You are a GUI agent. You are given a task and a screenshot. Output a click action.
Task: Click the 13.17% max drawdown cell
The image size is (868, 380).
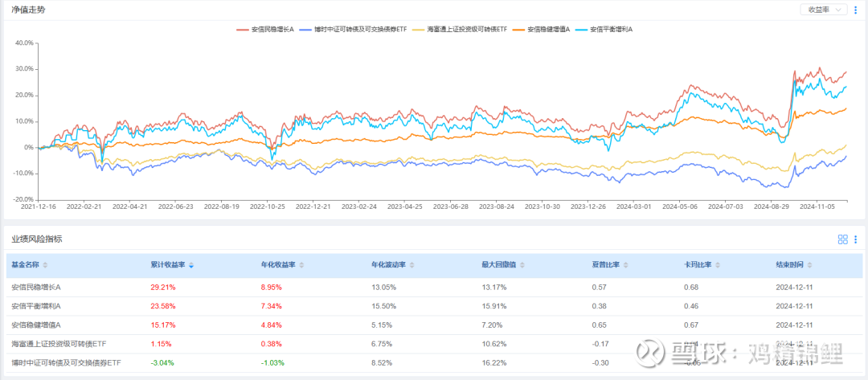point(493,287)
